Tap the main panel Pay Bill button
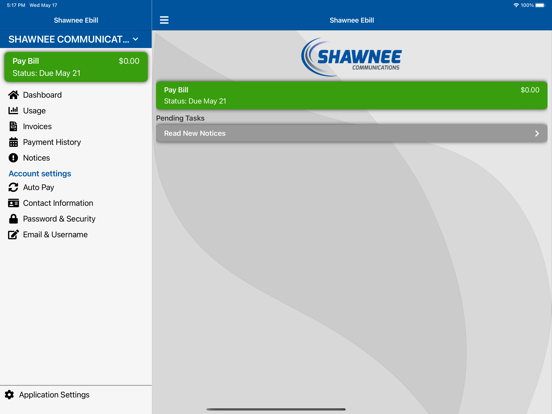552x414 pixels. coord(351,95)
